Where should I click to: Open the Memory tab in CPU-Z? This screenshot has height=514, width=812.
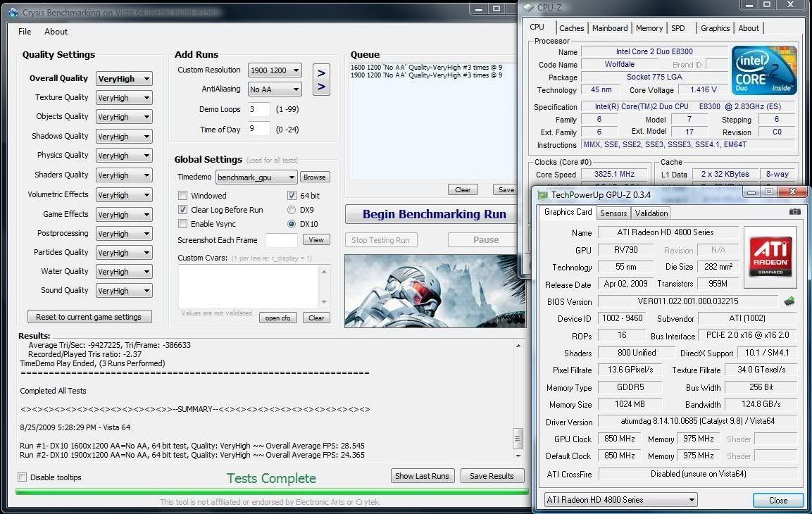[649, 28]
